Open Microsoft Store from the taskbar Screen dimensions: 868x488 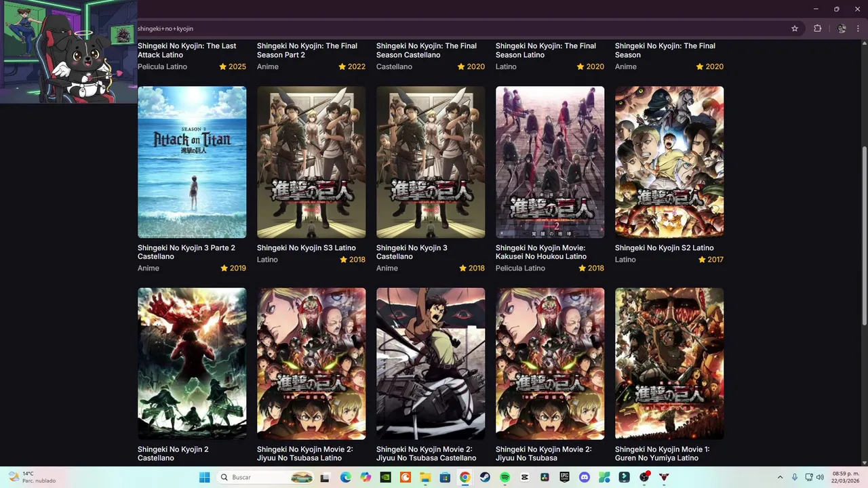click(445, 477)
